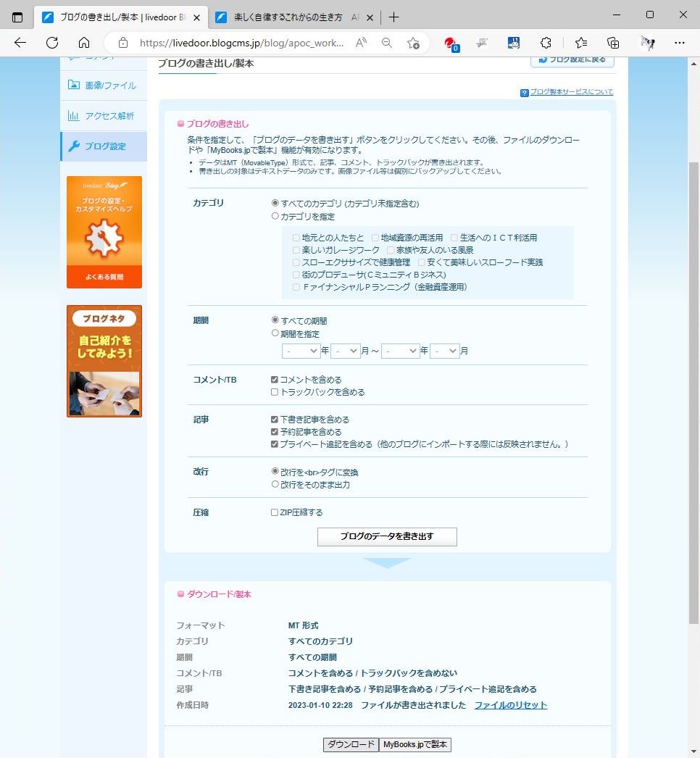The width and height of the screenshot is (700, 758).
Task: Click the アクセス解析 chart icon
Action: [73, 115]
